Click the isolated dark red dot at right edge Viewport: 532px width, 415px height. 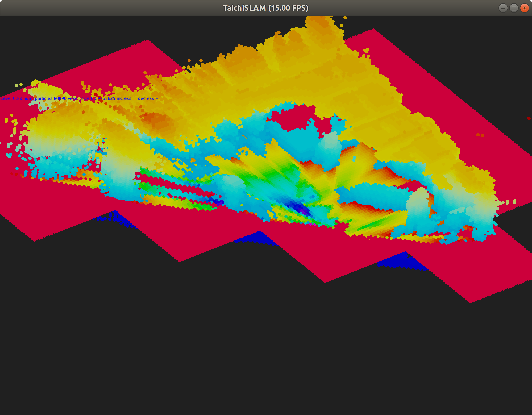pos(529,118)
